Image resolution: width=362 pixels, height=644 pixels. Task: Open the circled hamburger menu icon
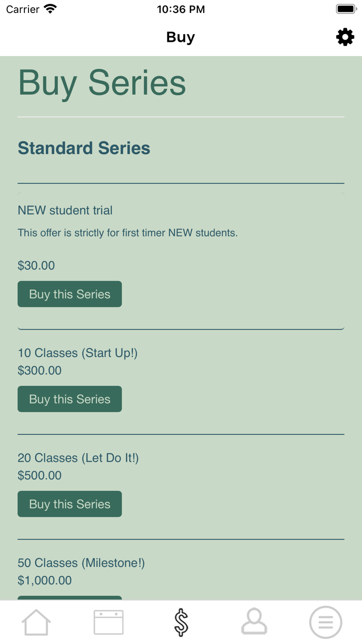click(326, 622)
